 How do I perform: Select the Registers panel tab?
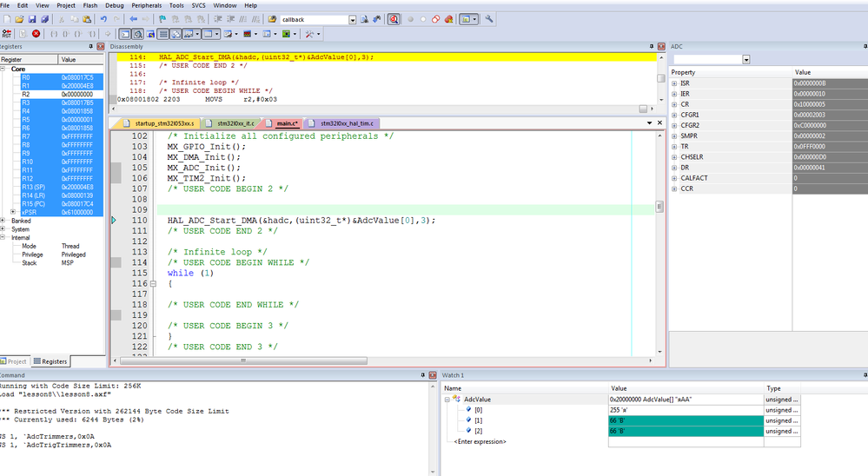[x=50, y=361]
